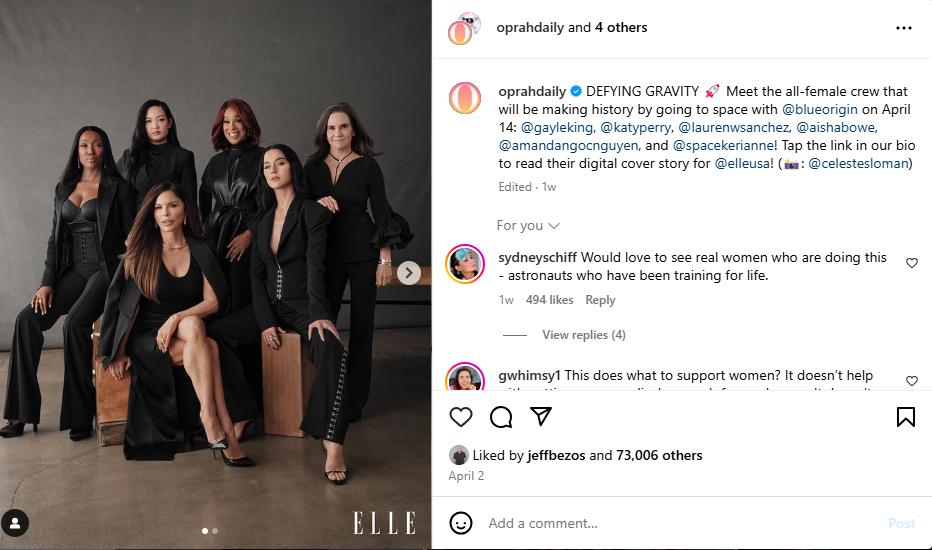This screenshot has height=550, width=932.
Task: Expand the For you comment sorting dropdown
Action: 528,226
